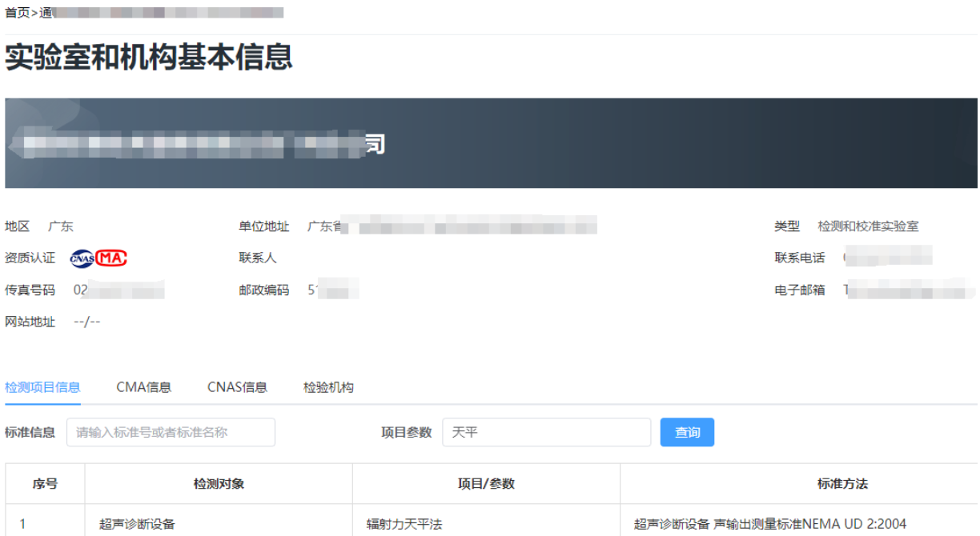980x536 pixels.
Task: Click the 网站地址 value --/--
Action: [x=86, y=322]
